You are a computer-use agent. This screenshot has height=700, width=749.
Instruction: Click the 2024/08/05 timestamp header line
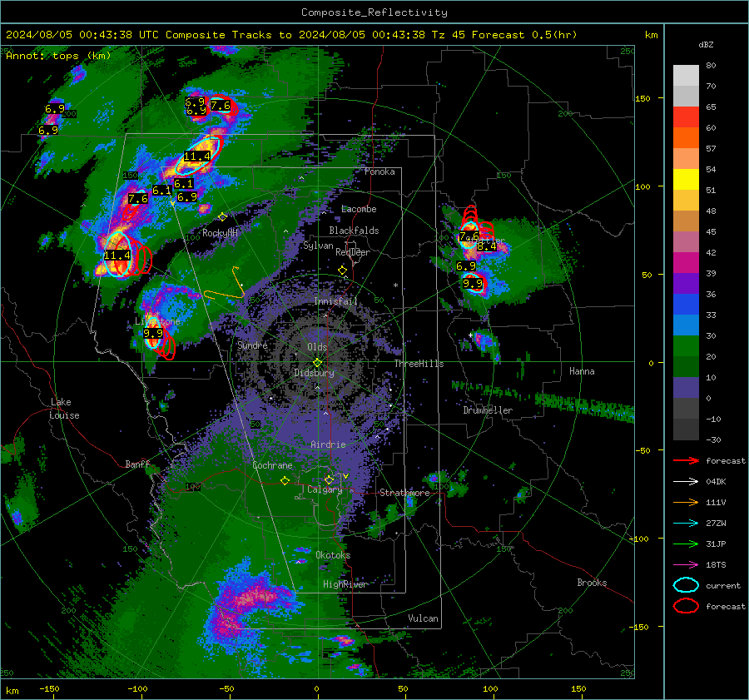[291, 35]
